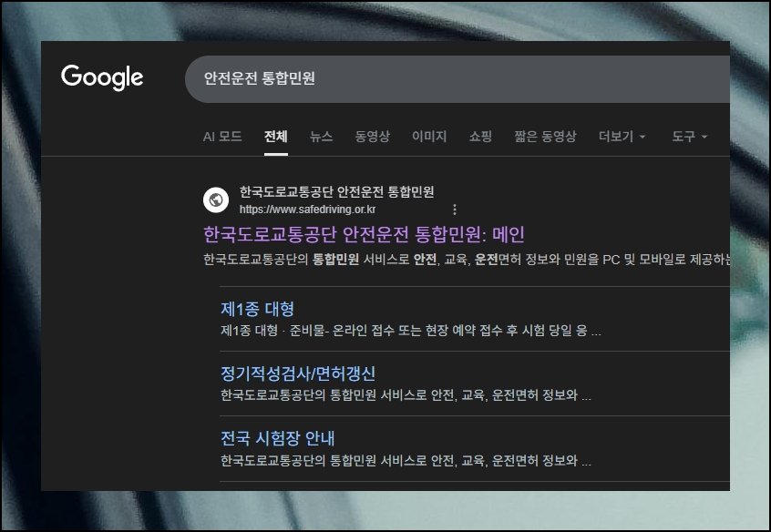Image resolution: width=771 pixels, height=532 pixels.
Task: Click the globe favicon of the safedriving result
Action: click(216, 200)
